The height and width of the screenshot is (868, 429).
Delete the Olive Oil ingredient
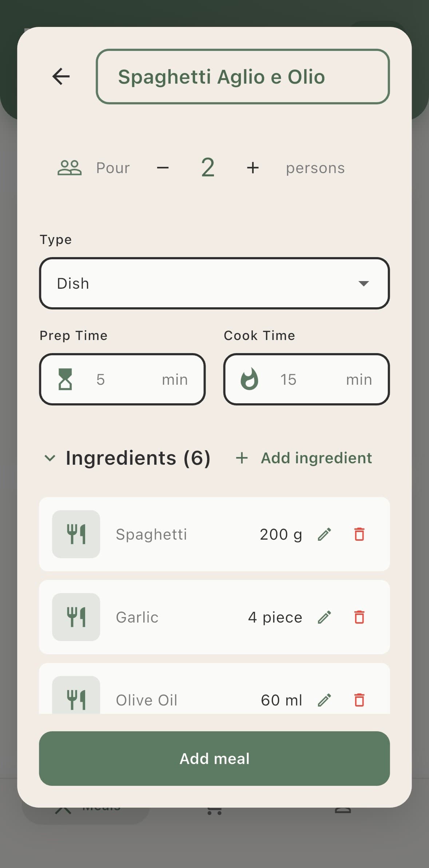359,700
